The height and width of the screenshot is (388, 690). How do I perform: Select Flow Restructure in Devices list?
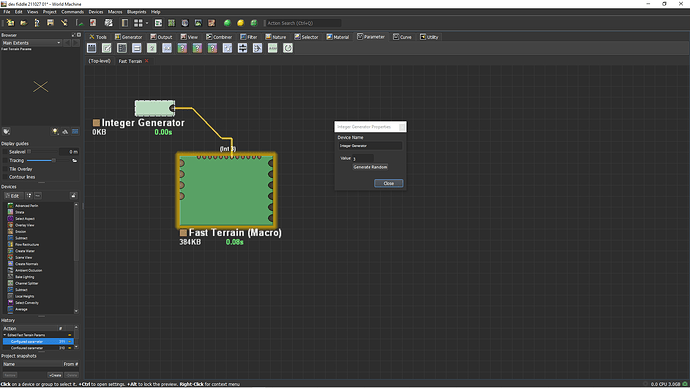point(27,245)
